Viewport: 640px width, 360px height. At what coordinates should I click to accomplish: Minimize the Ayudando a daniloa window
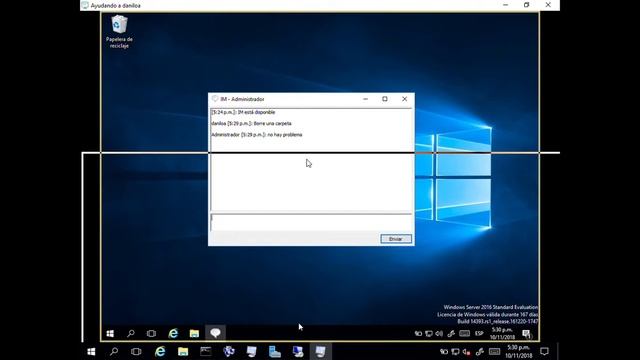(x=506, y=5)
